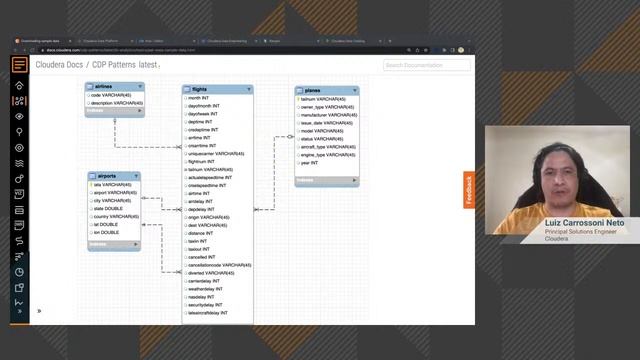Image resolution: width=640 pixels, height=360 pixels.
Task: Click the square-with-corner-box sidebar icon
Action: [19, 288]
